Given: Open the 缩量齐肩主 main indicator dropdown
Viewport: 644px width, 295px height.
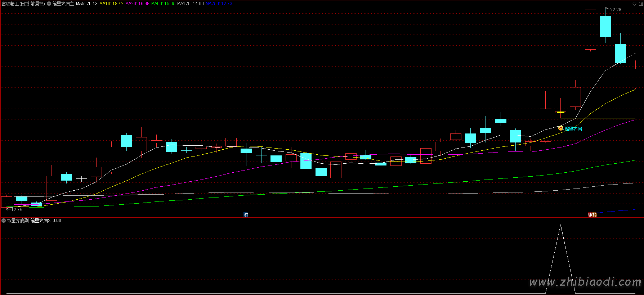Looking at the screenshot, I should coord(49,4).
